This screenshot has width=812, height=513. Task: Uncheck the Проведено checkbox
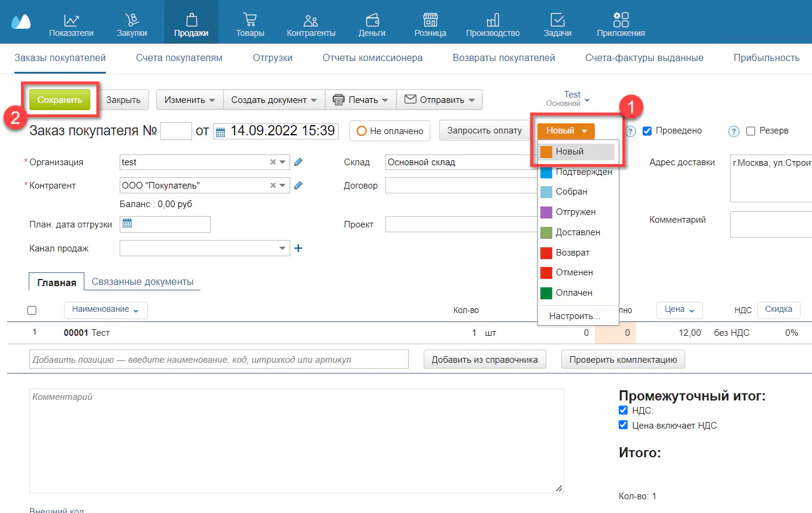click(647, 130)
